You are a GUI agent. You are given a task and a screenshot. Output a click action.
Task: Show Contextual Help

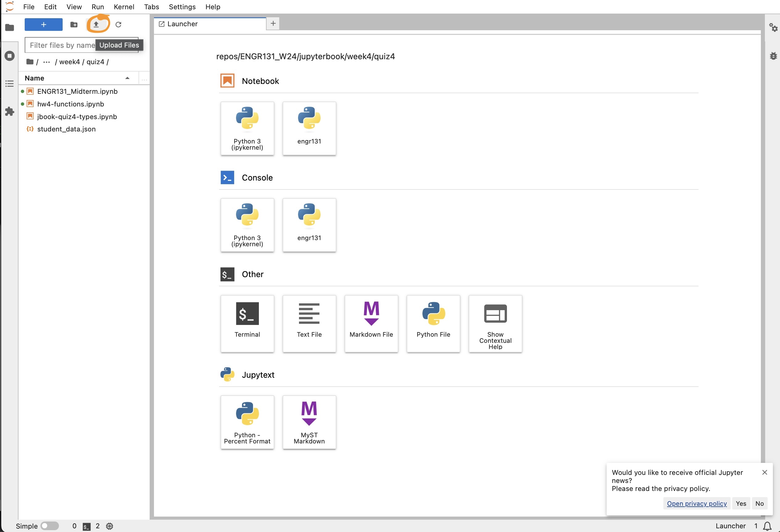(496, 324)
